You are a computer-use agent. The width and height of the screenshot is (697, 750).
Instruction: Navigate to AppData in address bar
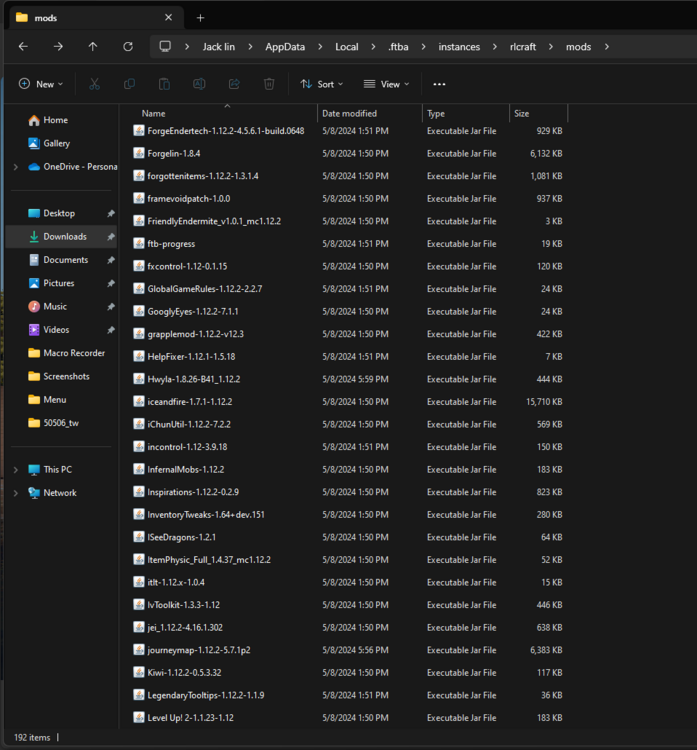point(285,47)
